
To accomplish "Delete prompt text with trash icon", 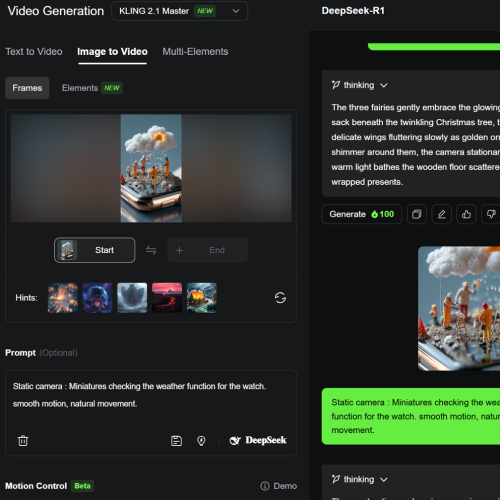I will pos(23,441).
